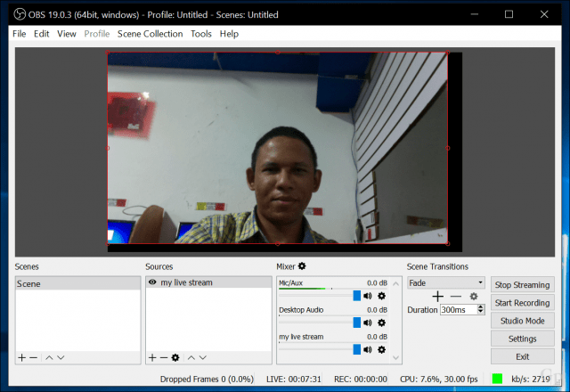Remove selected scene with minus icon
The width and height of the screenshot is (570, 392).
tap(34, 358)
